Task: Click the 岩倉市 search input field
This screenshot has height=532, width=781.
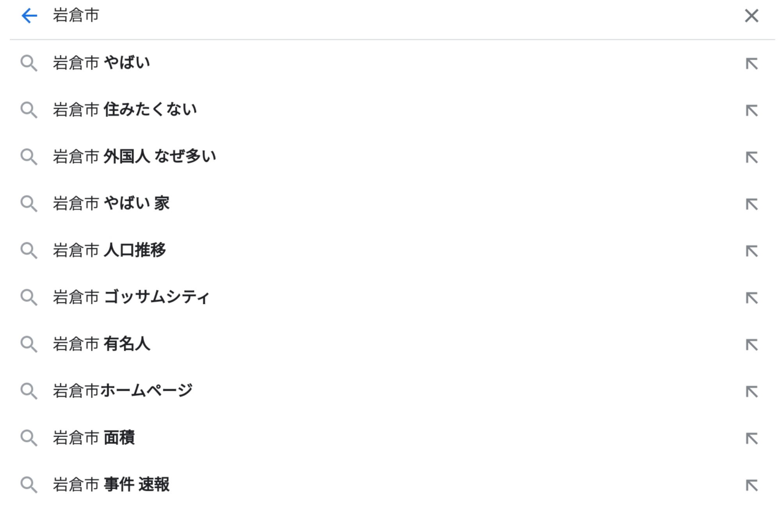Action: tap(351, 16)
